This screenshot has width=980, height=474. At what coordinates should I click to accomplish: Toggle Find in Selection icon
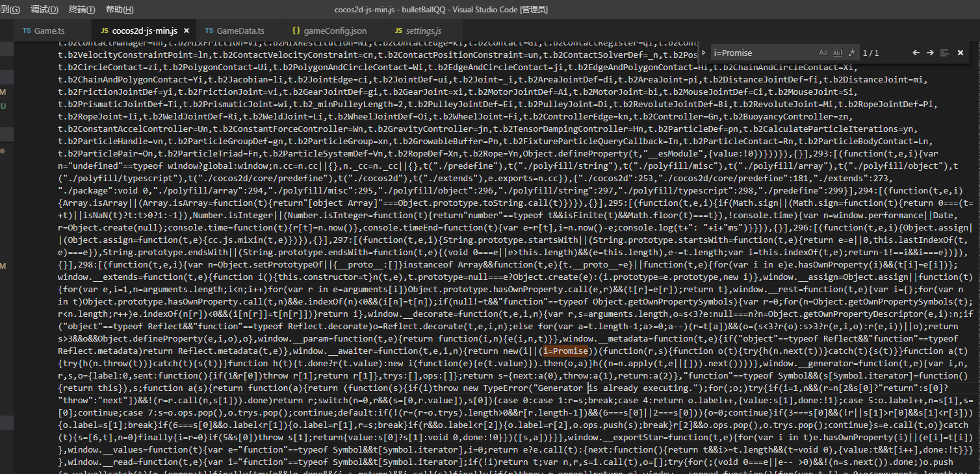pos(944,53)
